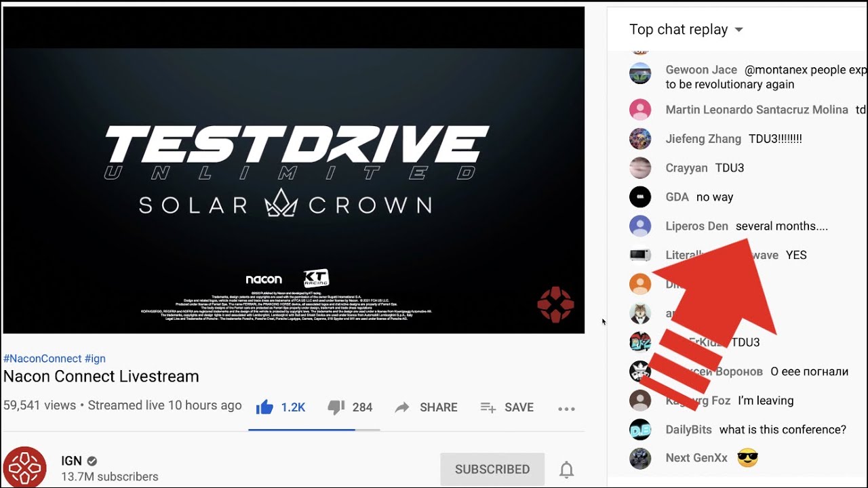Click Martin Leonardo Santacruz Molina's avatar

[x=640, y=110]
